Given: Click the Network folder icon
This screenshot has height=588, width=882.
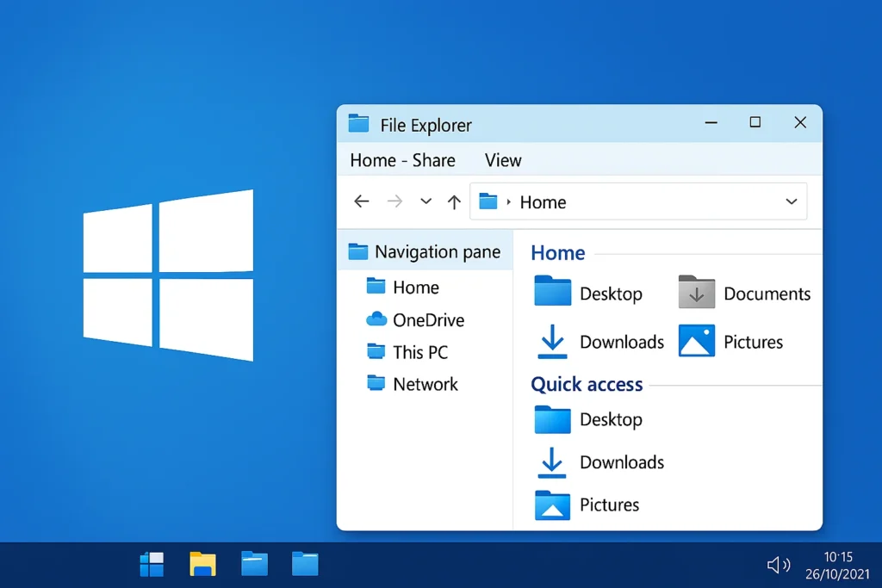Looking at the screenshot, I should (x=376, y=383).
